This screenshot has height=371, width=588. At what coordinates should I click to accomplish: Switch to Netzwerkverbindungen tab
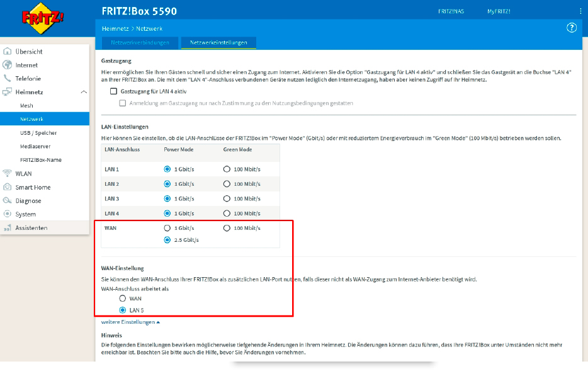pyautogui.click(x=140, y=43)
